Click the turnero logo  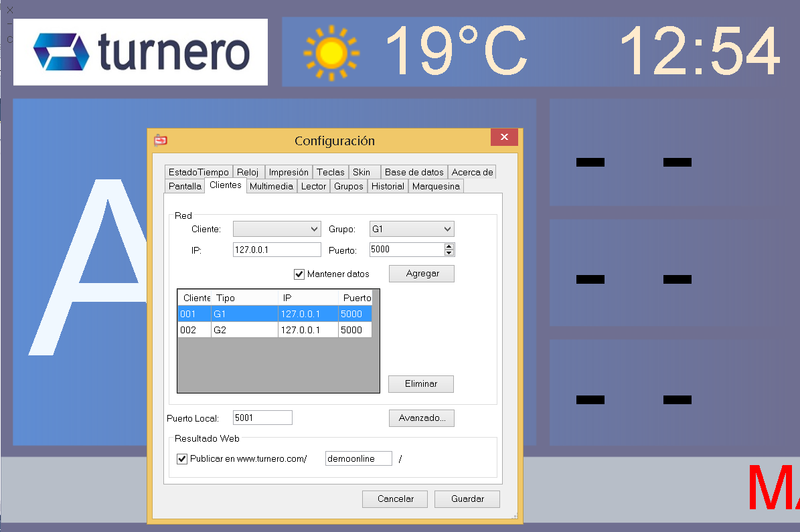pyautogui.click(x=141, y=52)
